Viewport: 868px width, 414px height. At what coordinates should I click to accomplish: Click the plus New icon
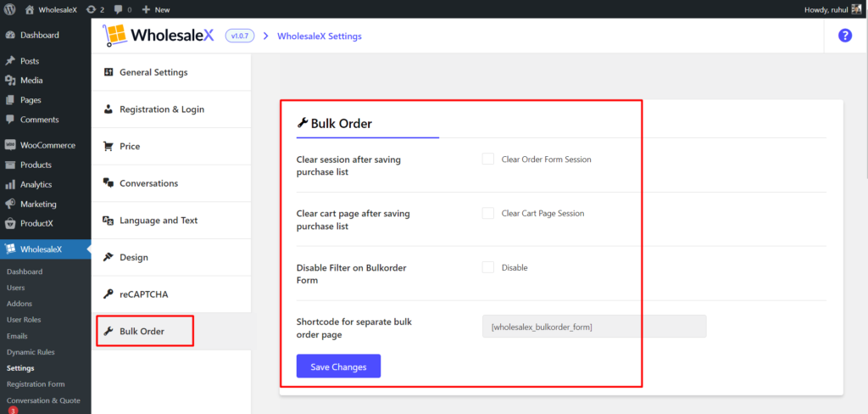click(x=146, y=9)
